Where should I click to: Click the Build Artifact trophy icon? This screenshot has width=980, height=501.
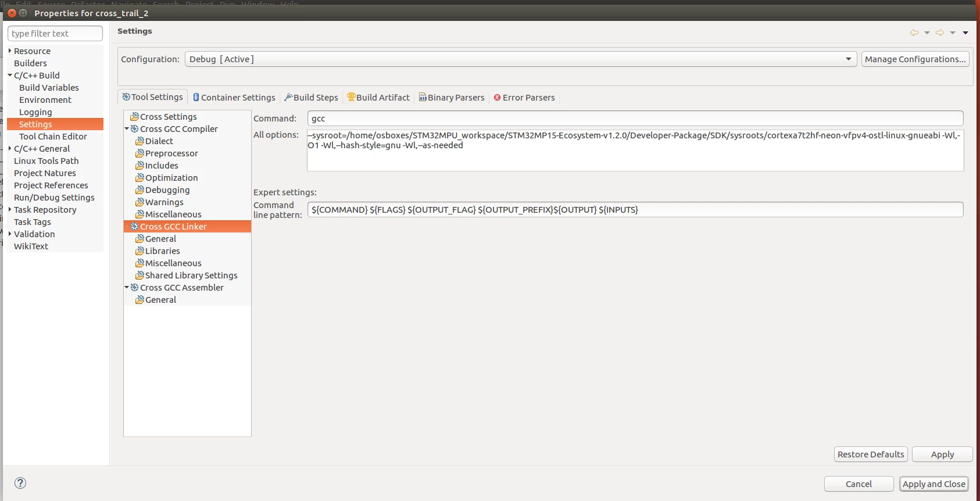pyautogui.click(x=351, y=97)
